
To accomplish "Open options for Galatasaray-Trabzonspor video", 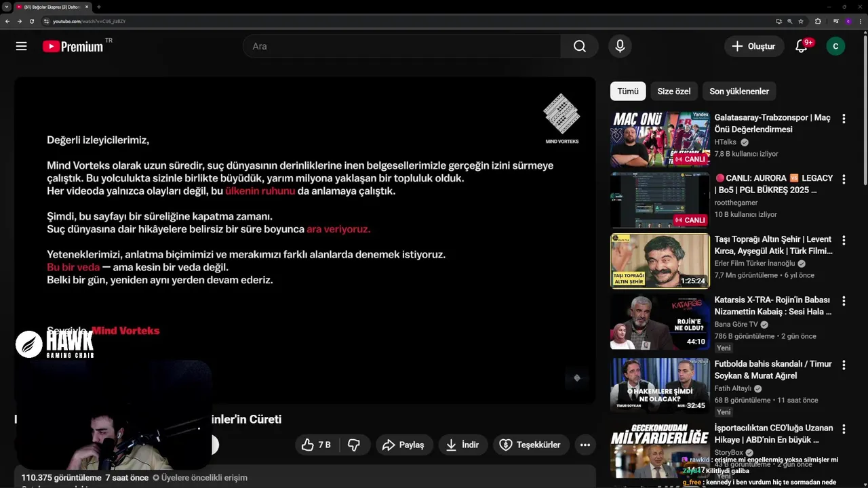I will pyautogui.click(x=844, y=119).
